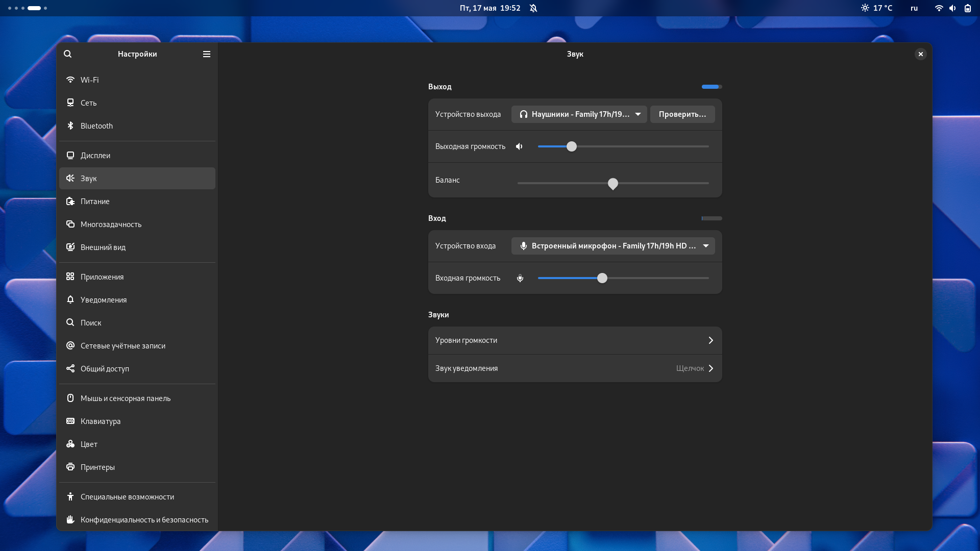Toggle the Выход (Output) section on/off

pyautogui.click(x=712, y=86)
